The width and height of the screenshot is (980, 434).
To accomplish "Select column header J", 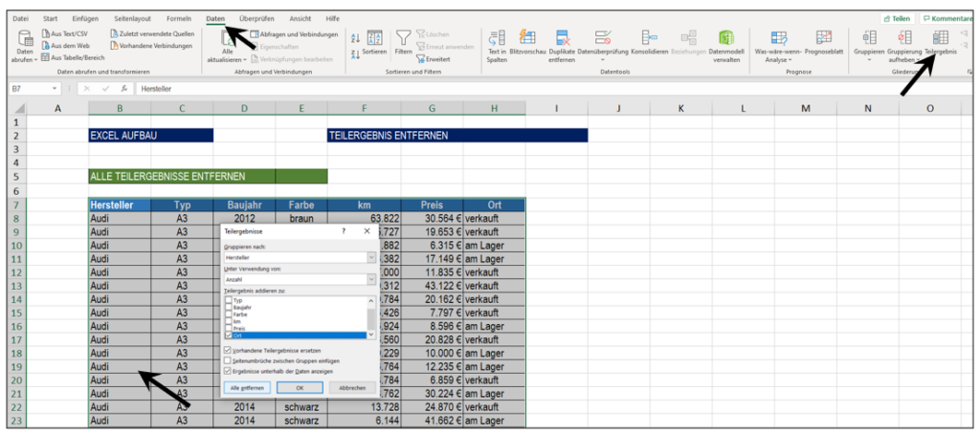I will [619, 109].
